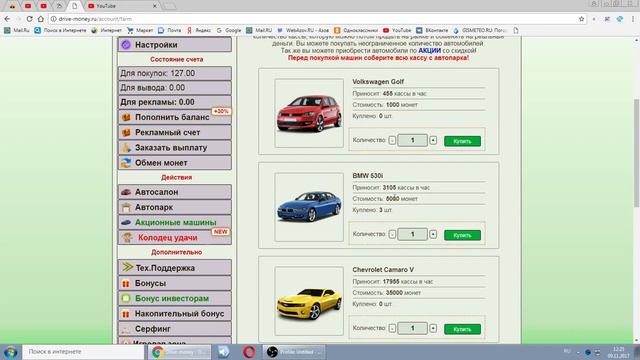The width and height of the screenshot is (640, 360).
Task: Open YouTube bookmark
Action: click(397, 30)
